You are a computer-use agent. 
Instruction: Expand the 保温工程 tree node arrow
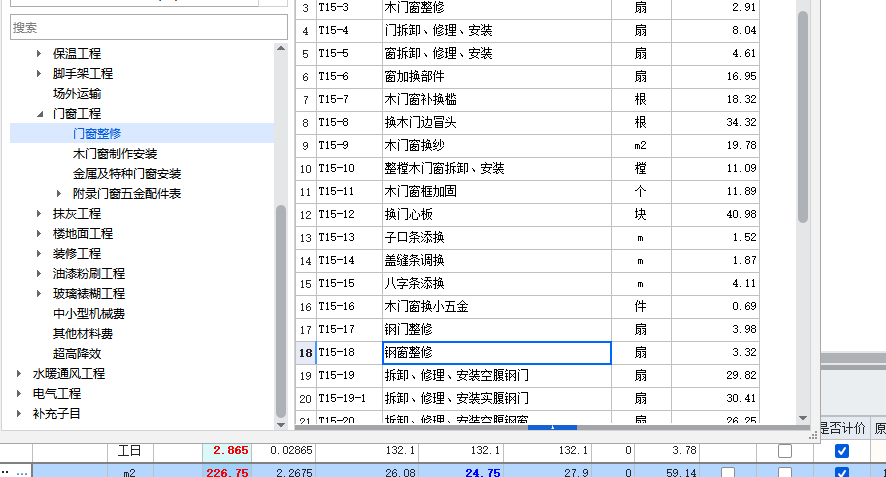38,54
